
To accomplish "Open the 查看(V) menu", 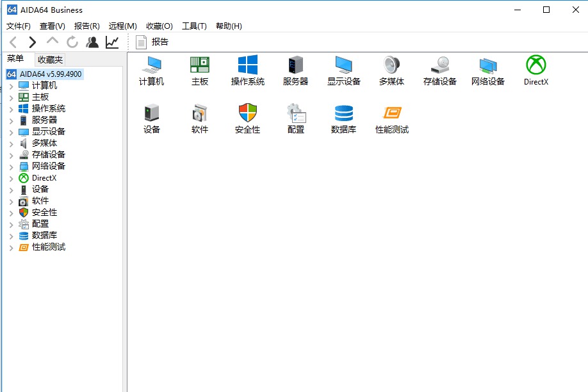I will [53, 26].
